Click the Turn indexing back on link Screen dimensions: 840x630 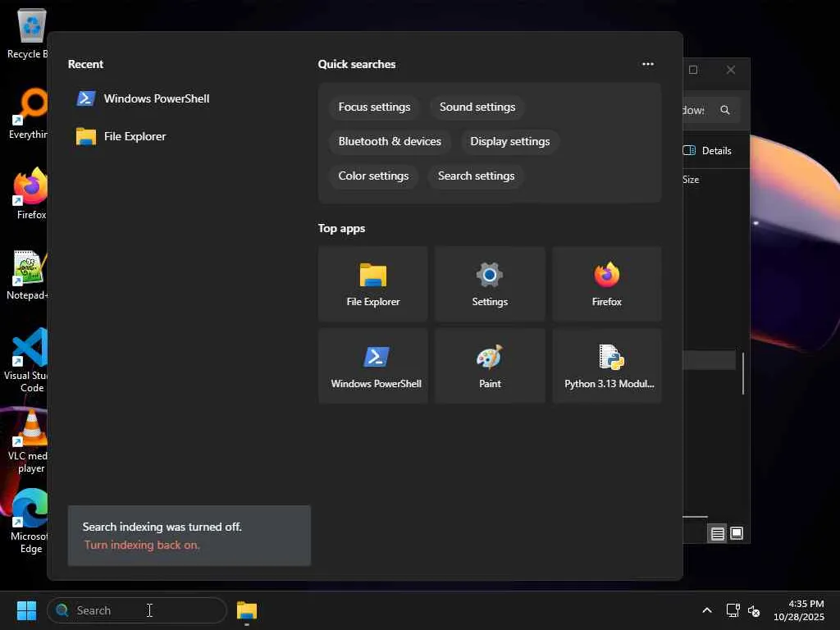pos(142,545)
